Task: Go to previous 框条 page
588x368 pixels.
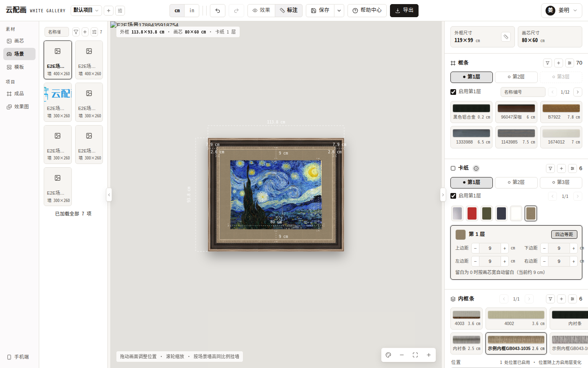Action: point(552,92)
